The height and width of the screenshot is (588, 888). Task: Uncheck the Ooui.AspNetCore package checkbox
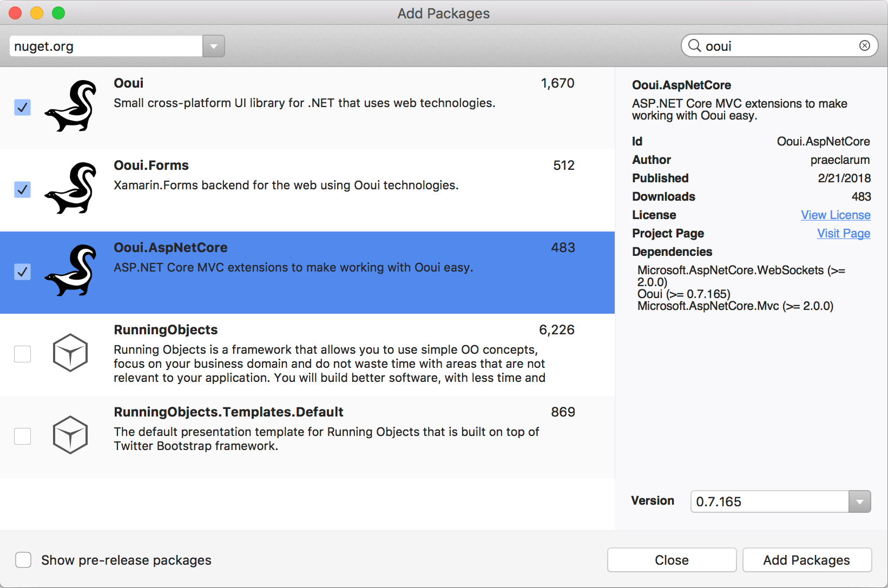click(22, 272)
